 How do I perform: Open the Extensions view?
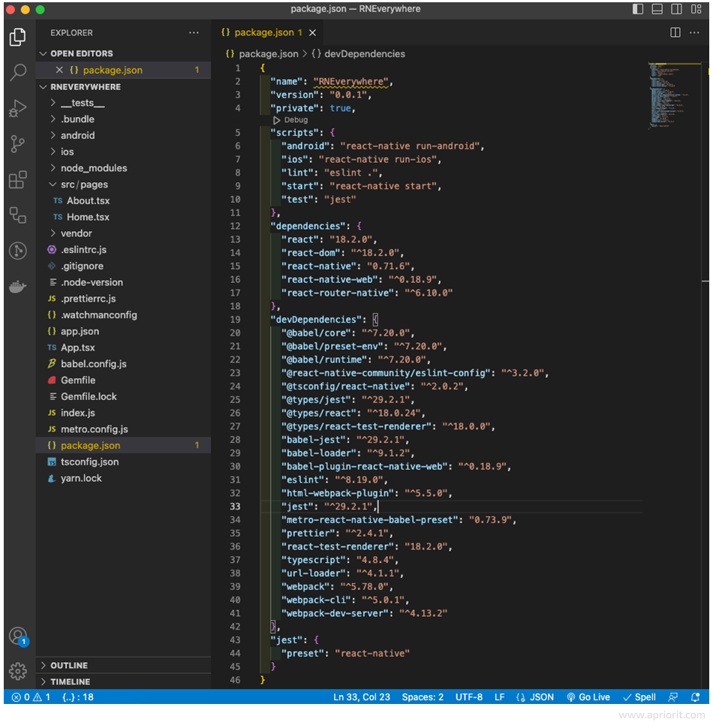point(18,179)
